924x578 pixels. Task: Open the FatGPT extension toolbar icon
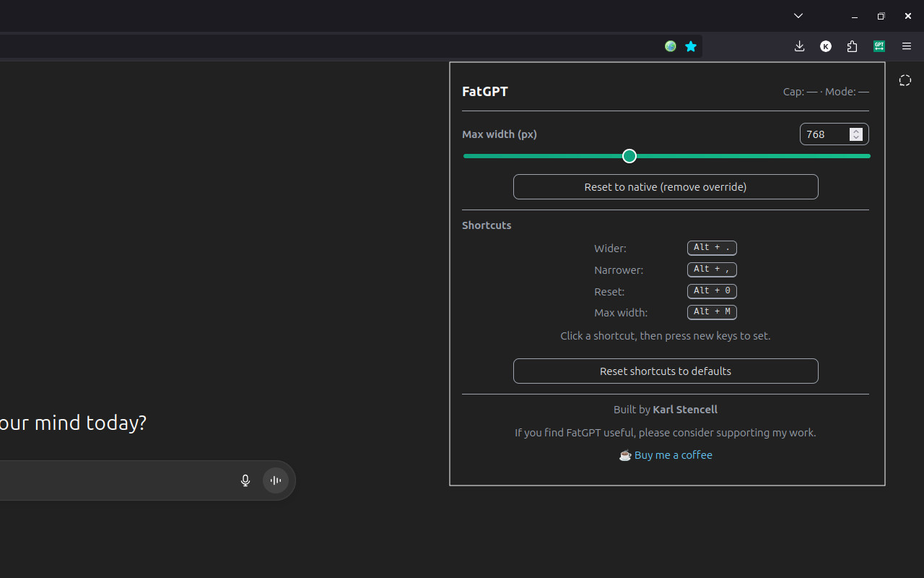click(879, 46)
